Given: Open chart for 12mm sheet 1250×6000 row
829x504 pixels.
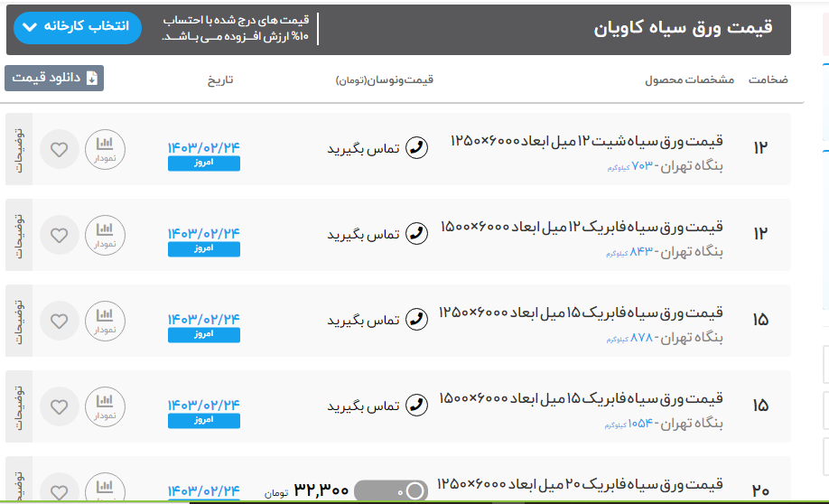Looking at the screenshot, I should tap(105, 149).
